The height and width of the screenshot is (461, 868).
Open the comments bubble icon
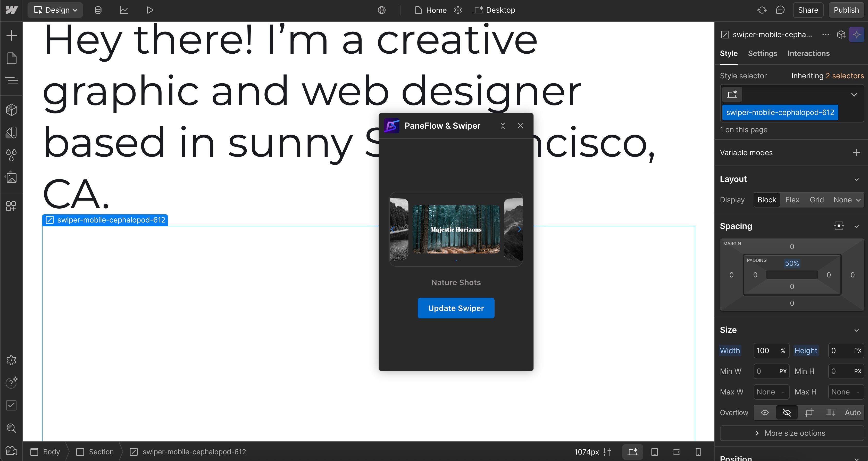(780, 10)
